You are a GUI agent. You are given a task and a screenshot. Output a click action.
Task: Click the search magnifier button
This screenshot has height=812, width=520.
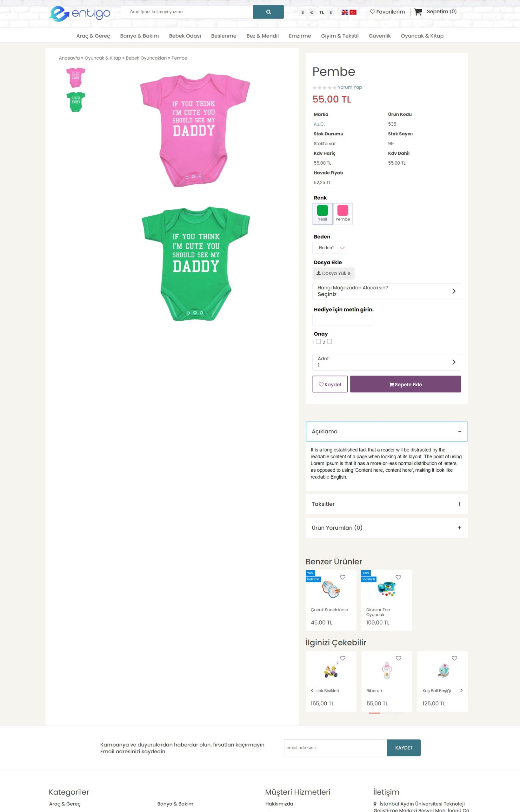268,12
